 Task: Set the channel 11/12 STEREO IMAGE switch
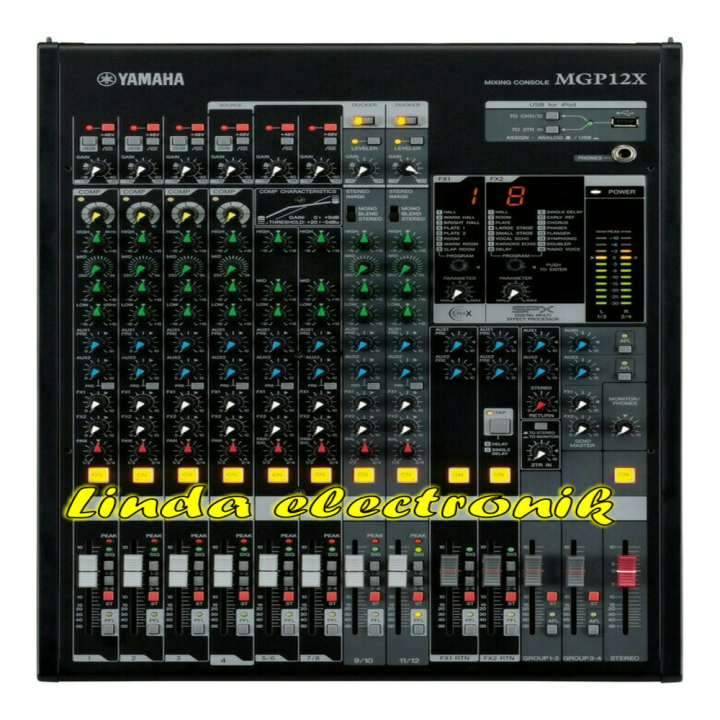[394, 214]
